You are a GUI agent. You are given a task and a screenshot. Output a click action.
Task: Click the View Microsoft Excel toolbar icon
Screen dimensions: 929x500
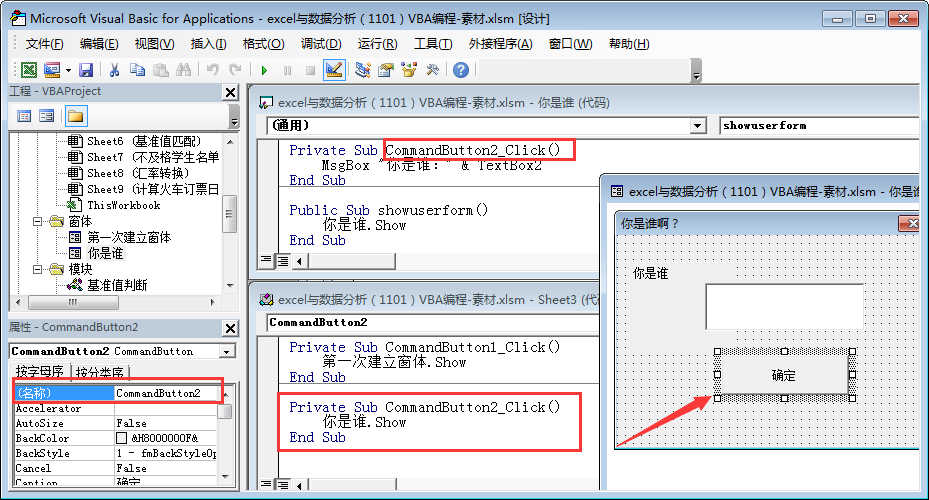pyautogui.click(x=28, y=70)
